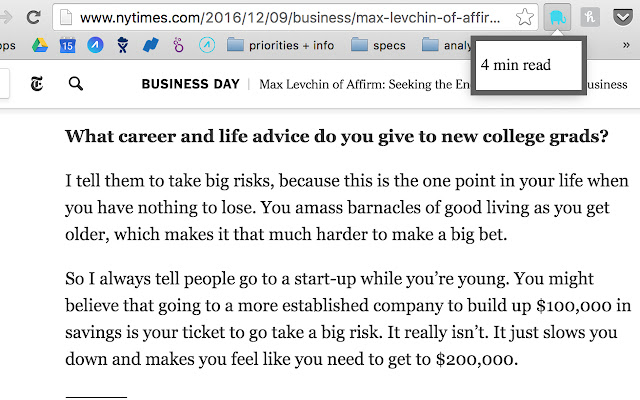640x400 pixels.
Task: Expand the 'specs' bookmarks folder
Action: click(378, 45)
